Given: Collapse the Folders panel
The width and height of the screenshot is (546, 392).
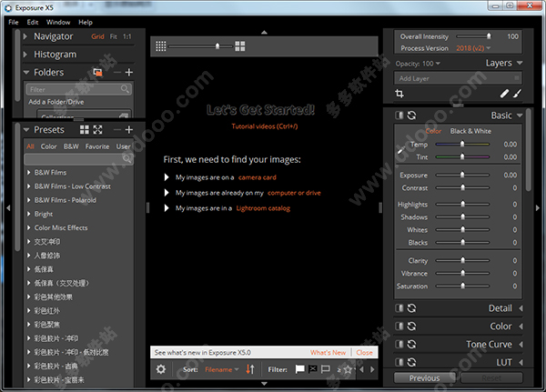Looking at the screenshot, I should [x=26, y=73].
